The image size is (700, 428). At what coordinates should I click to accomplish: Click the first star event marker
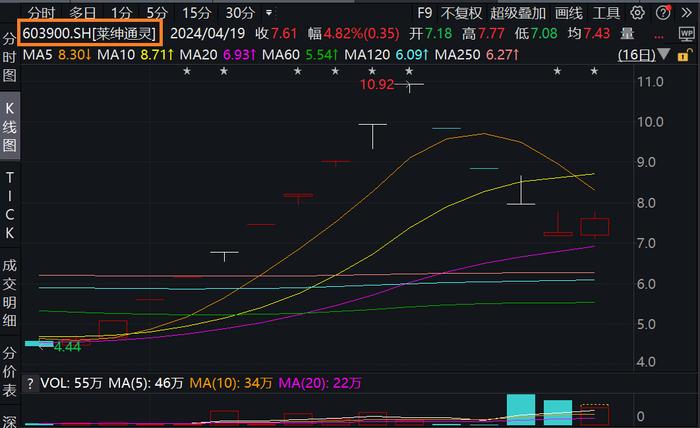187,71
